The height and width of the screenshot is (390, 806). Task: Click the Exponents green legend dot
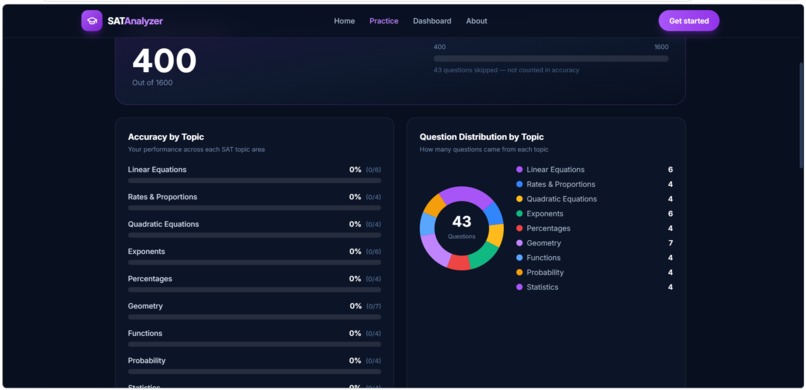coord(519,214)
